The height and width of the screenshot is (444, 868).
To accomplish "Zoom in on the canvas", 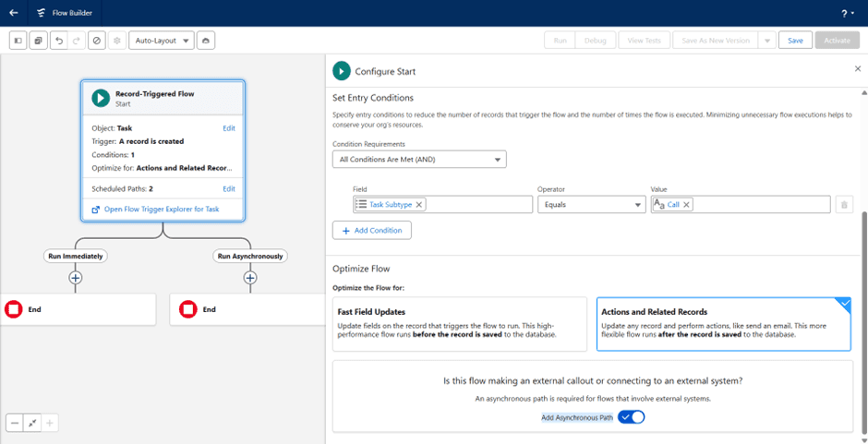I will pos(50,423).
